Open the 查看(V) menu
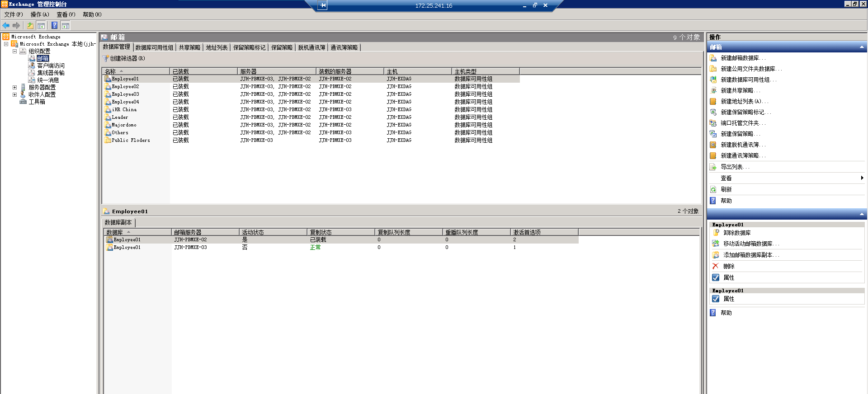 pyautogui.click(x=66, y=14)
